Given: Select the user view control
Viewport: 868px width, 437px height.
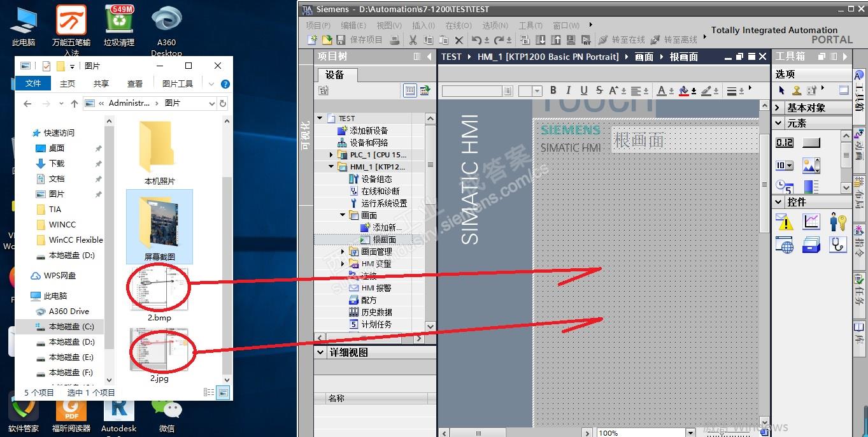Looking at the screenshot, I should click(838, 222).
